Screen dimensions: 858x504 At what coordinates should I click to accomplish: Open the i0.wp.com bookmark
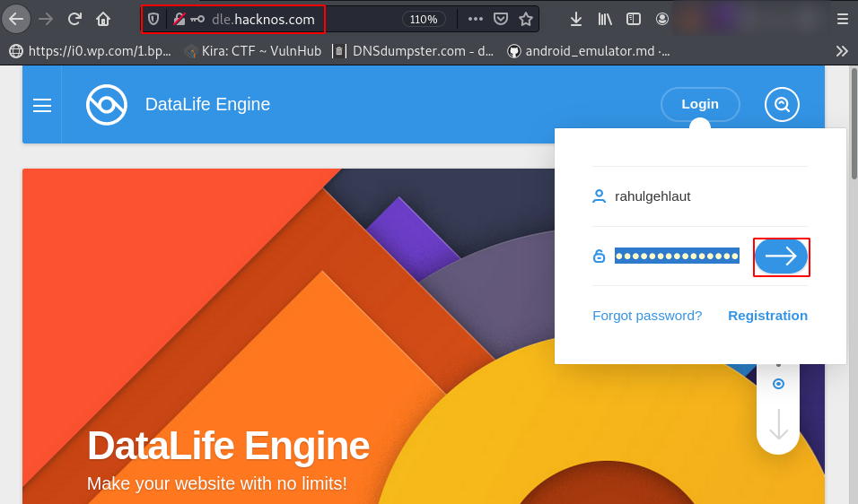click(x=91, y=51)
